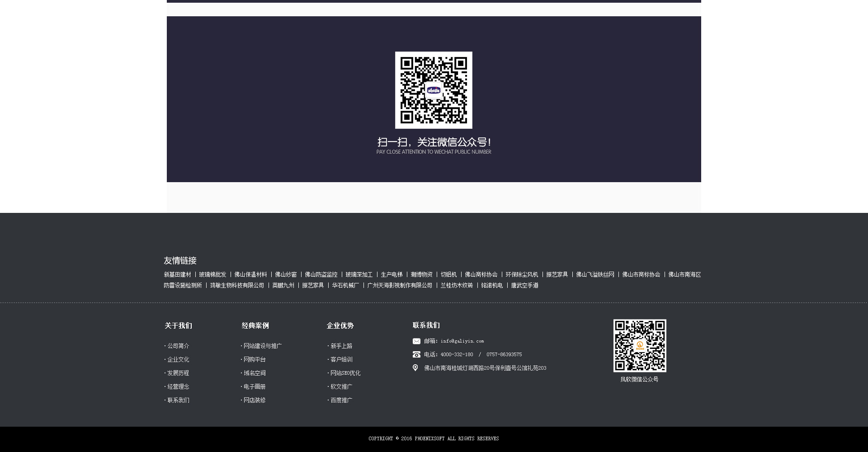Click the large WeChat QR code
The width and height of the screenshot is (868, 452).
coord(434,90)
